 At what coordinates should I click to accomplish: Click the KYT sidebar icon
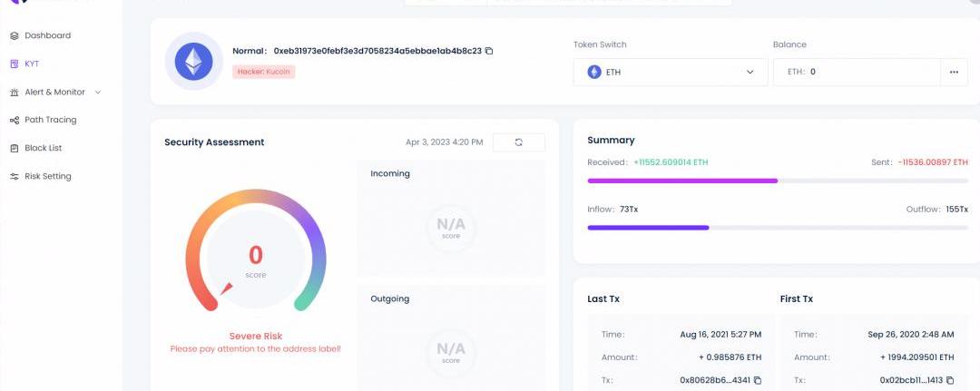pos(15,64)
